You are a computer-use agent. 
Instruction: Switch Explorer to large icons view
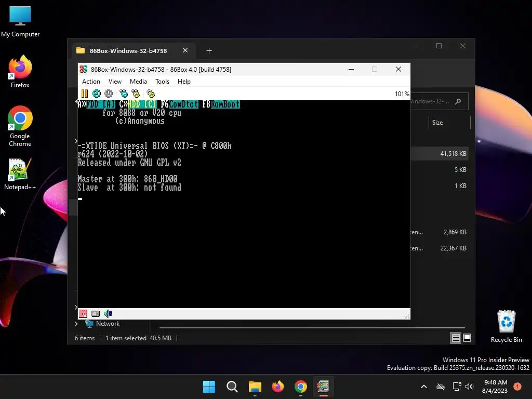pyautogui.click(x=467, y=338)
